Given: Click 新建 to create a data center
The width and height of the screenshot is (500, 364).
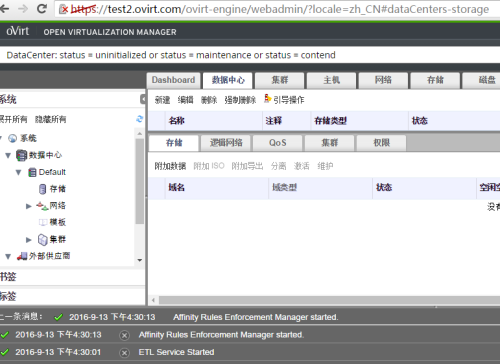Looking at the screenshot, I should (162, 100).
